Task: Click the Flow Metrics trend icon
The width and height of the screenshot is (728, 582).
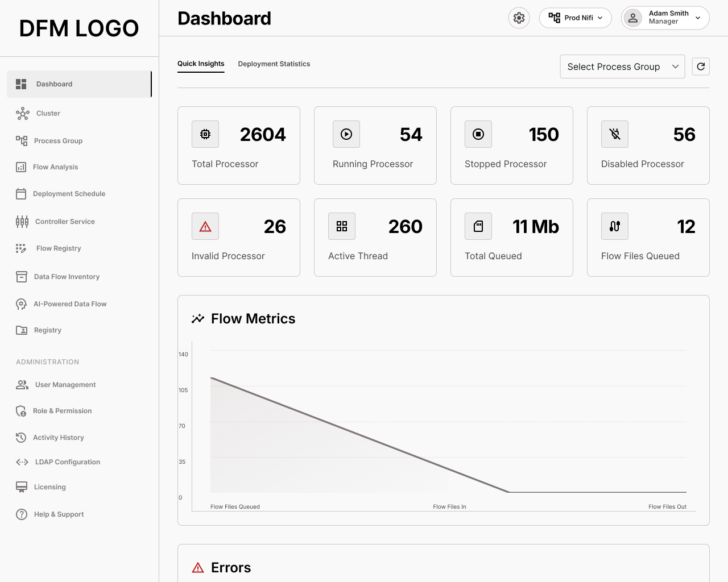Action: click(198, 319)
